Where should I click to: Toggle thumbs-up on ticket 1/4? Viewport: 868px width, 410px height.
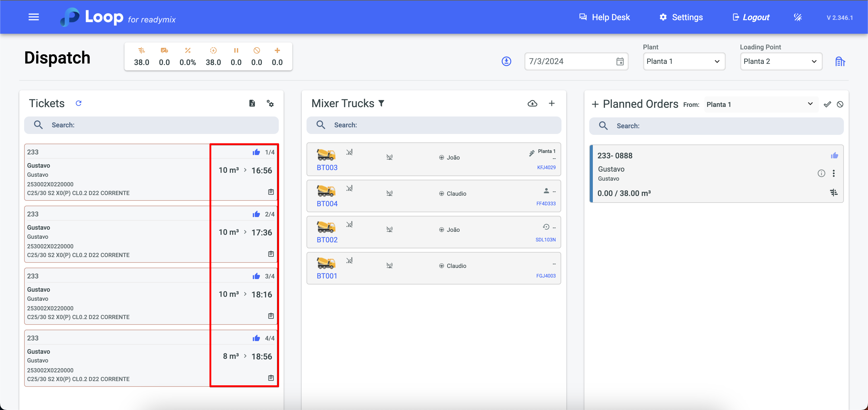pyautogui.click(x=256, y=152)
